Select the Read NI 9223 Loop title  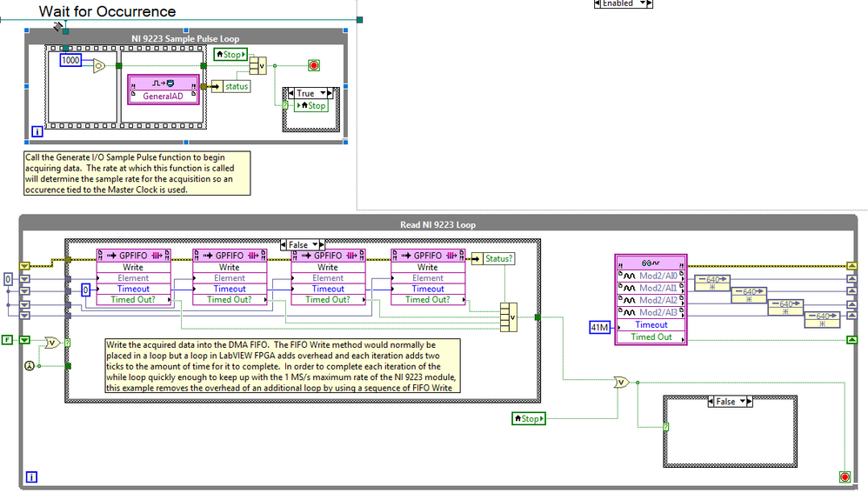pos(437,224)
